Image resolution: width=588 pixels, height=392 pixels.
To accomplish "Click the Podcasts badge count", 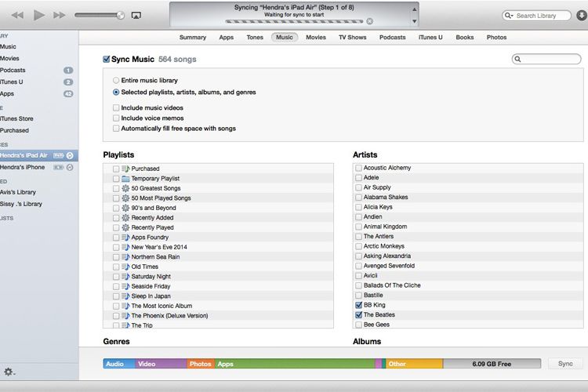I will (68, 70).
